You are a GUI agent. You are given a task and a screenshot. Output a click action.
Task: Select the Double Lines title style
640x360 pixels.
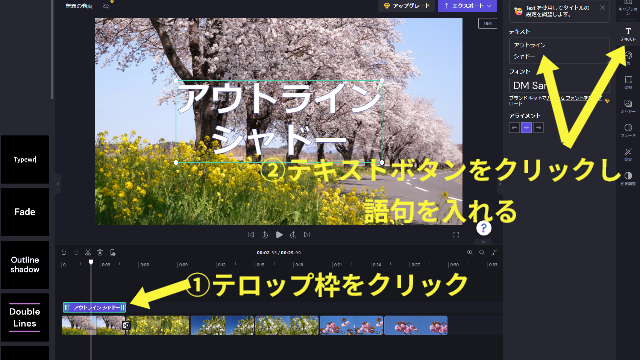click(25, 317)
